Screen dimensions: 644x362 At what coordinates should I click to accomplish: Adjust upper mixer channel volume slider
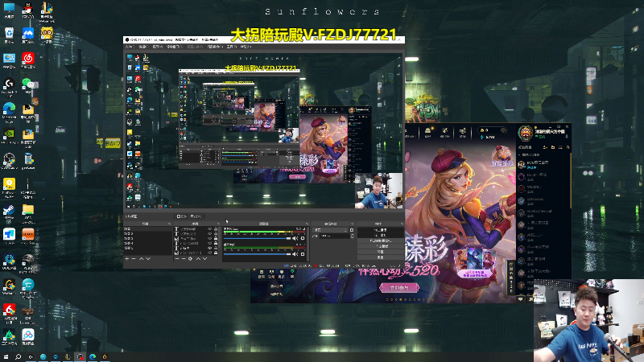257,238
